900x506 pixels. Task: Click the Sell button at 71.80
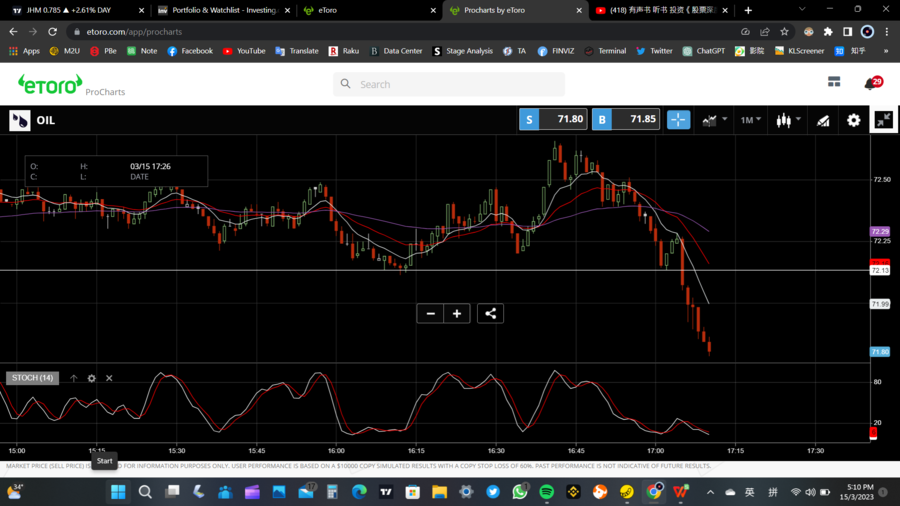[x=553, y=119]
